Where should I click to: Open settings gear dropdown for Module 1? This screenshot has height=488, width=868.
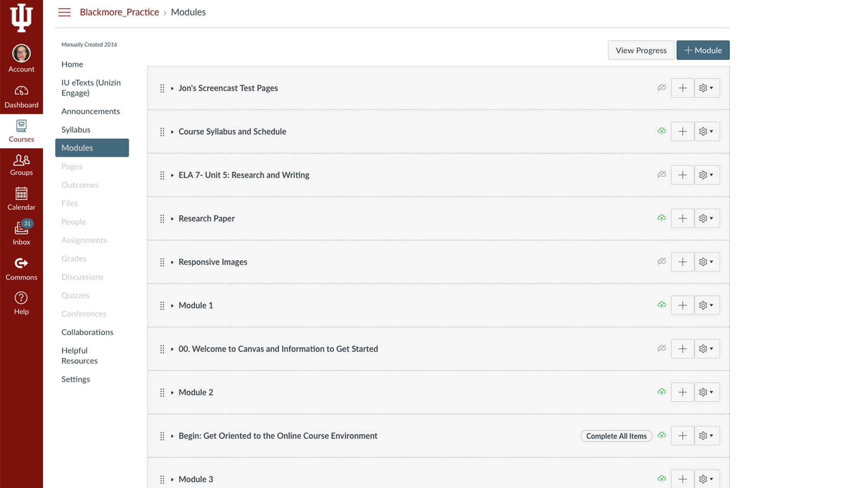pyautogui.click(x=707, y=305)
